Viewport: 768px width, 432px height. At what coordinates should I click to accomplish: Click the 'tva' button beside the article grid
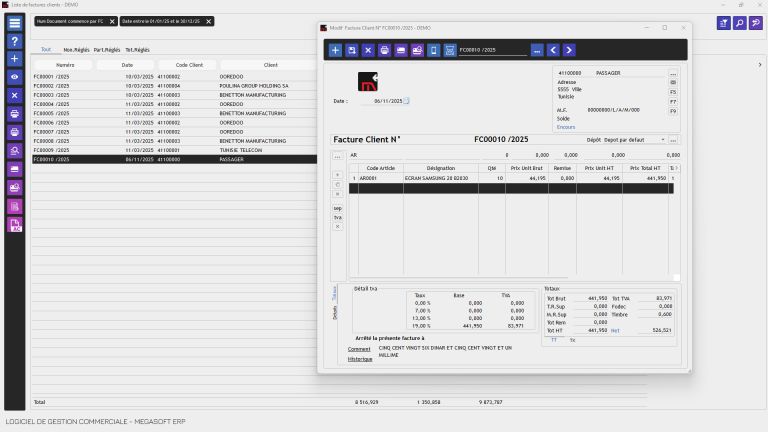pyautogui.click(x=337, y=217)
